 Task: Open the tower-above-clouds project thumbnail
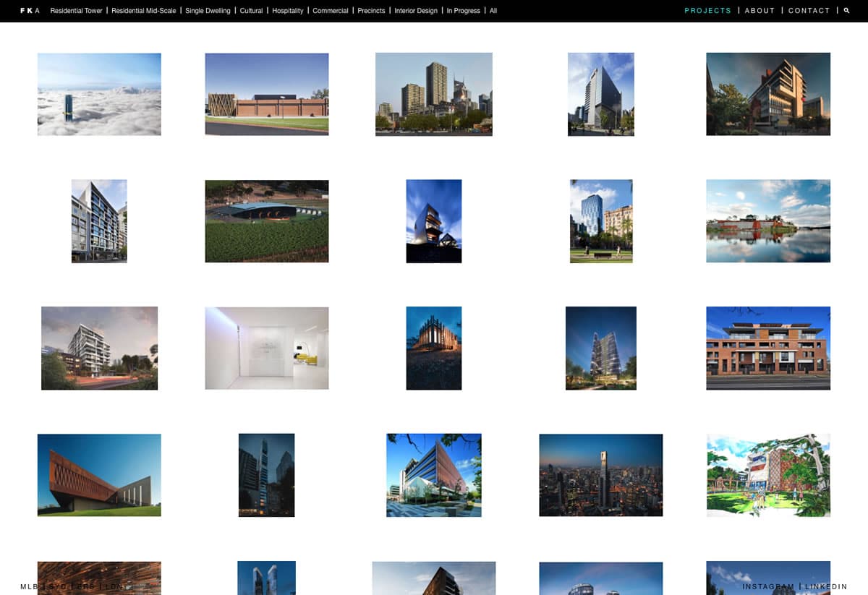coord(99,94)
